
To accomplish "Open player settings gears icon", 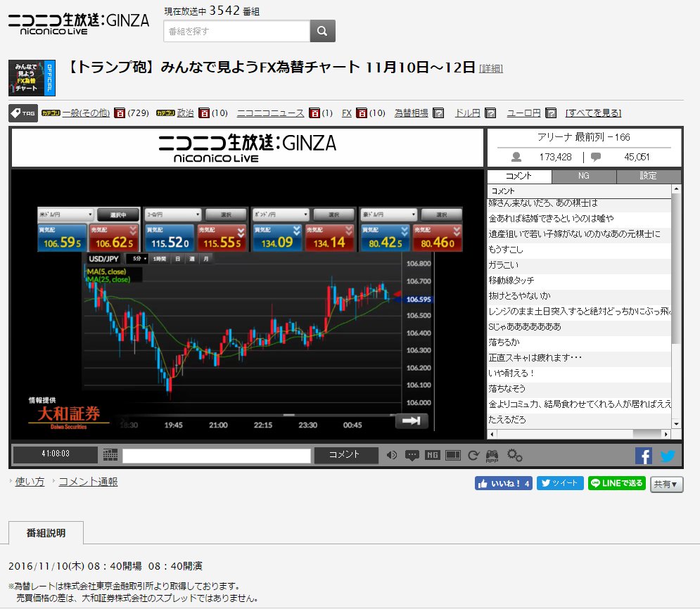I will coord(514,455).
